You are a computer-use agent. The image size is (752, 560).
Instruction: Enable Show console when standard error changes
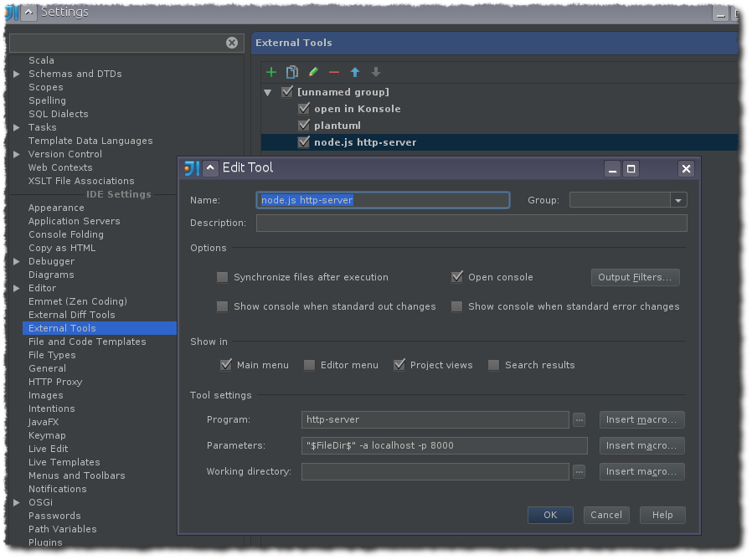(x=456, y=306)
